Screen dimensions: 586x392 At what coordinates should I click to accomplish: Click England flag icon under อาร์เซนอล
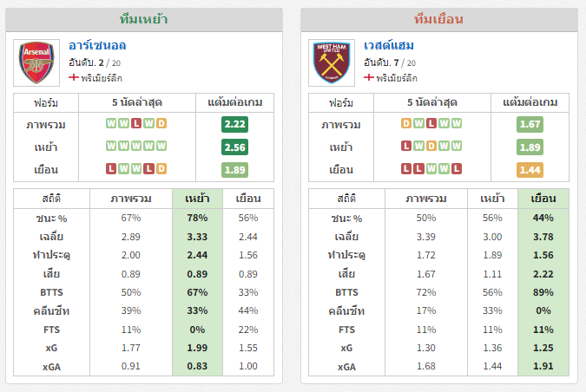[74, 77]
